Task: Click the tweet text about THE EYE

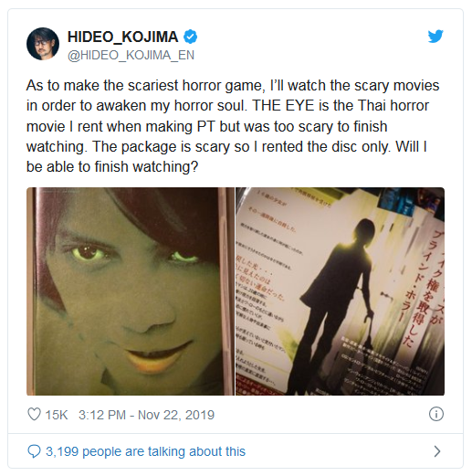Action: click(233, 126)
